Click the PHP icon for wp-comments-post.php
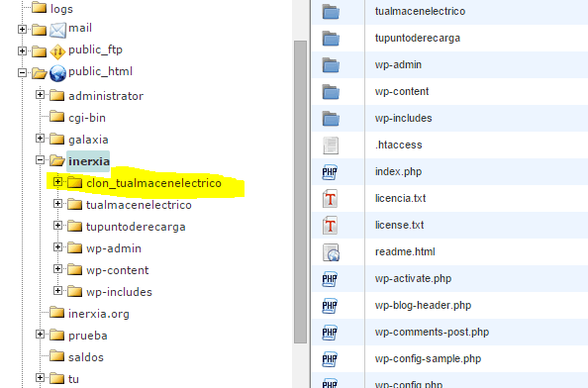588x388 pixels. [330, 333]
